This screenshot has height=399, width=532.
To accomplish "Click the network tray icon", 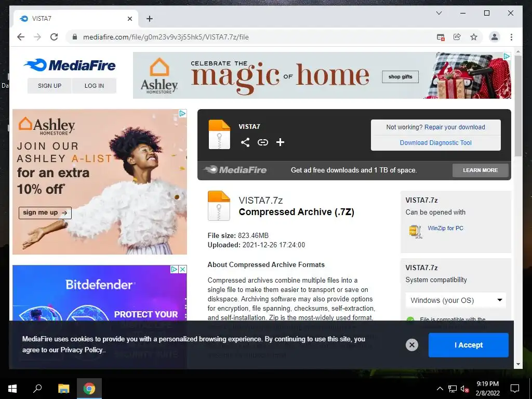I will (x=453, y=389).
